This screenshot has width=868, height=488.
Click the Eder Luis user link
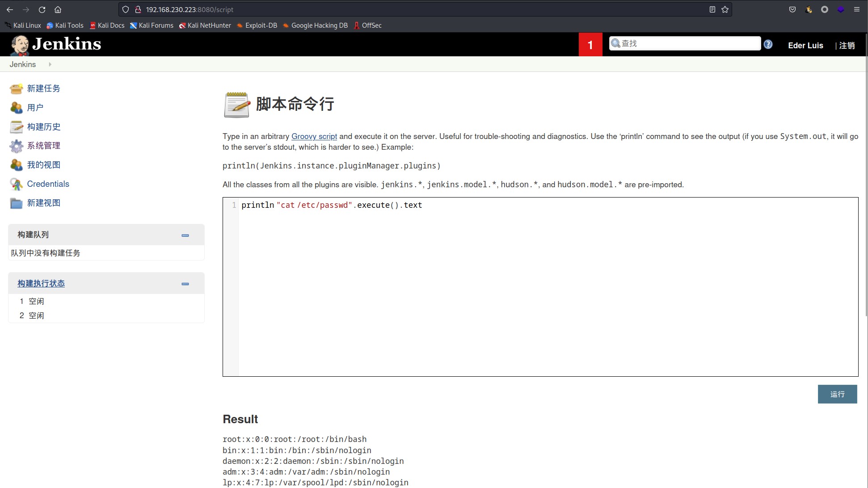coord(805,45)
